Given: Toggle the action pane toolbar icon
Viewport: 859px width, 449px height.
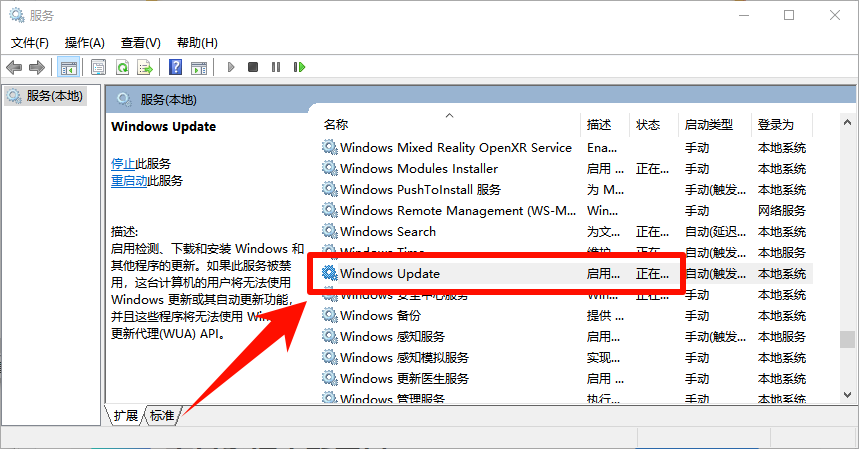Looking at the screenshot, I should 199,67.
